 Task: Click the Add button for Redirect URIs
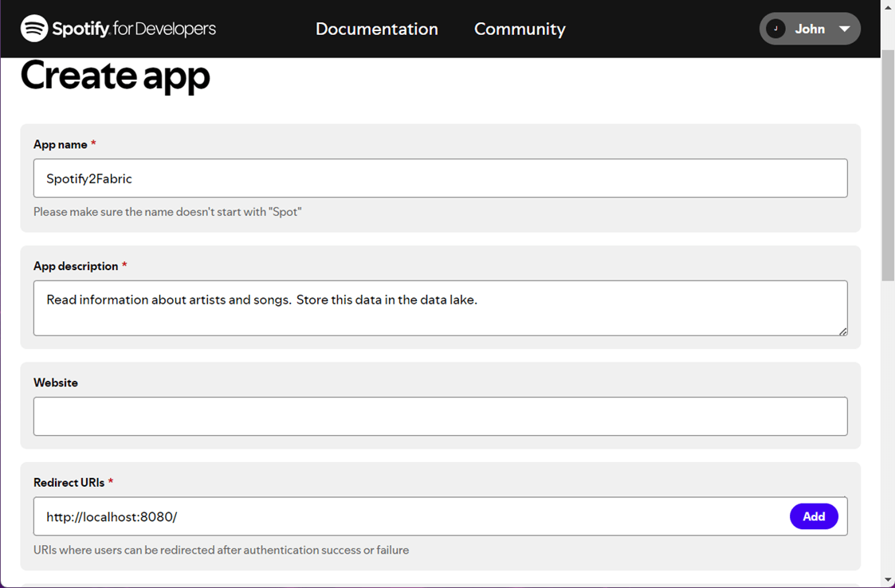pyautogui.click(x=814, y=516)
